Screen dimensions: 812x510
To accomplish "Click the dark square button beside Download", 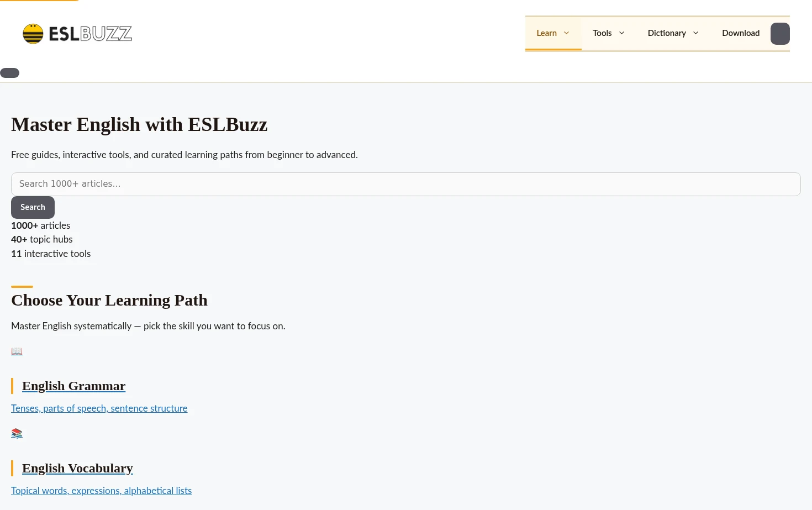I will [x=780, y=34].
